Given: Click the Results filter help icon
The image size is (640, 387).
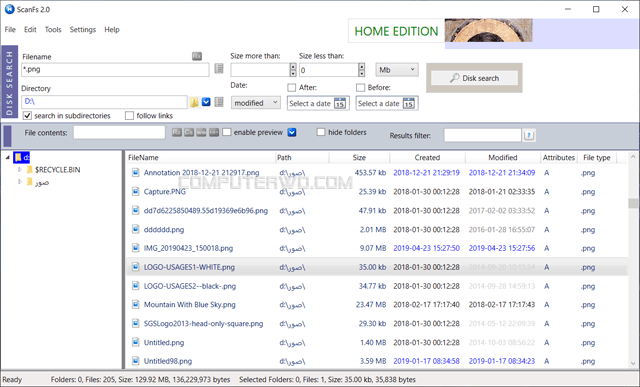Looking at the screenshot, I should pos(529,135).
